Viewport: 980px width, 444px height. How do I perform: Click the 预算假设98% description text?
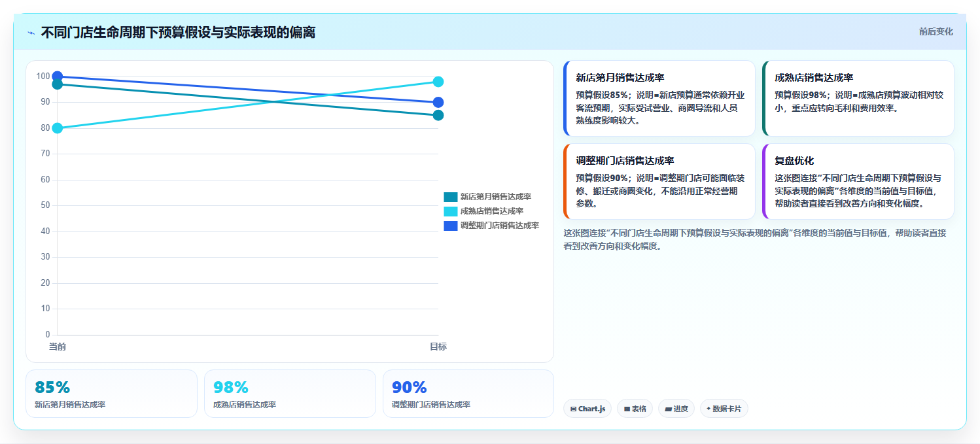(x=859, y=101)
